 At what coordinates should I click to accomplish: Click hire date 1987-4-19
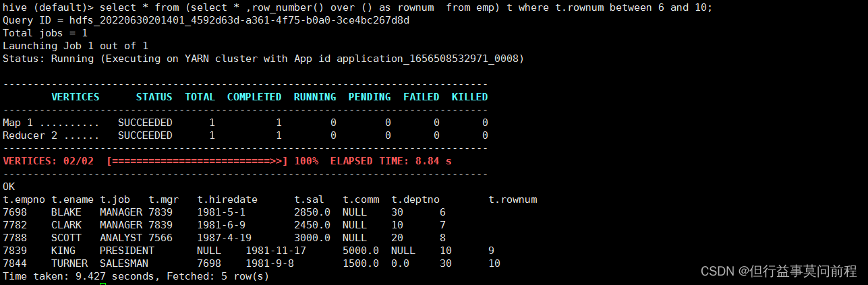click(224, 238)
